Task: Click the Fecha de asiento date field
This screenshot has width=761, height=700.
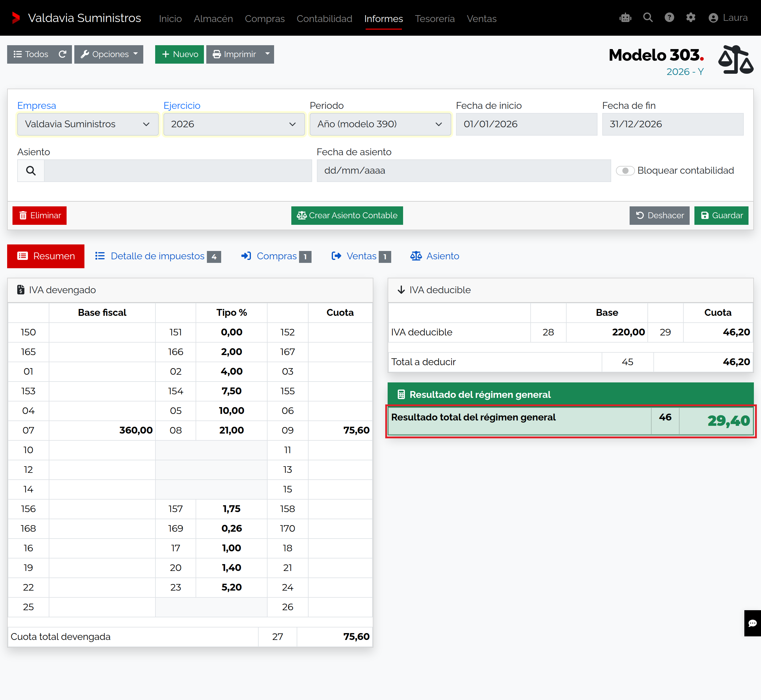Action: pyautogui.click(x=463, y=171)
